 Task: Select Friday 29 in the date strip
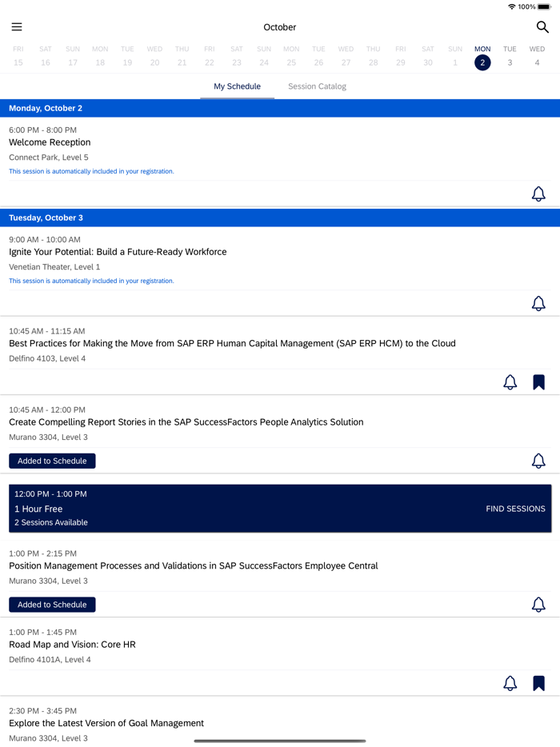400,56
